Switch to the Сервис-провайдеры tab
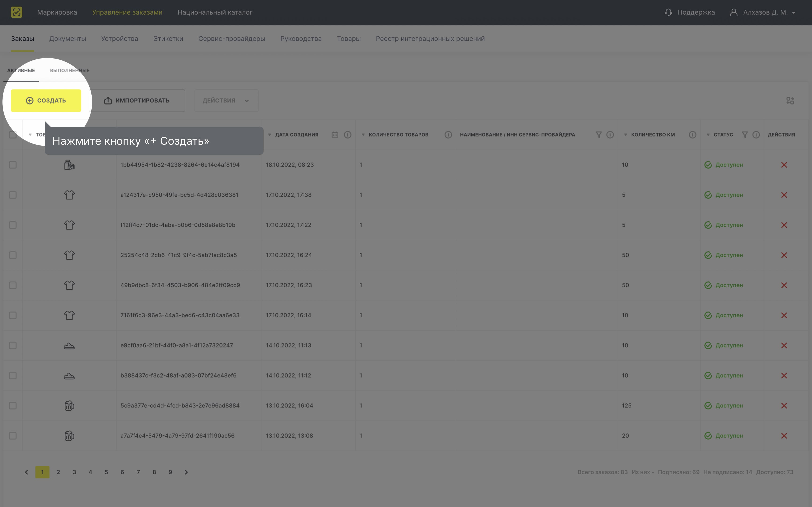This screenshot has height=507, width=812. pos(232,39)
